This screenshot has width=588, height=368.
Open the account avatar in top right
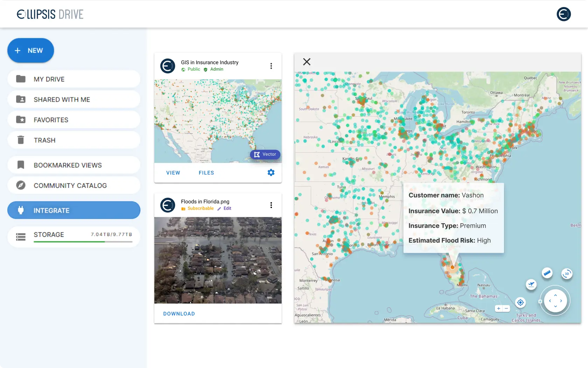(563, 14)
